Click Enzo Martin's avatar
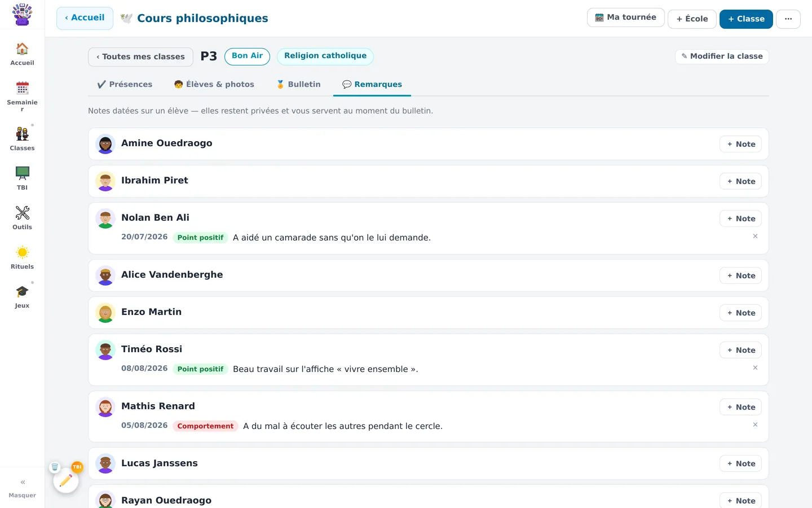Screen dimensions: 812x508 coord(105,313)
